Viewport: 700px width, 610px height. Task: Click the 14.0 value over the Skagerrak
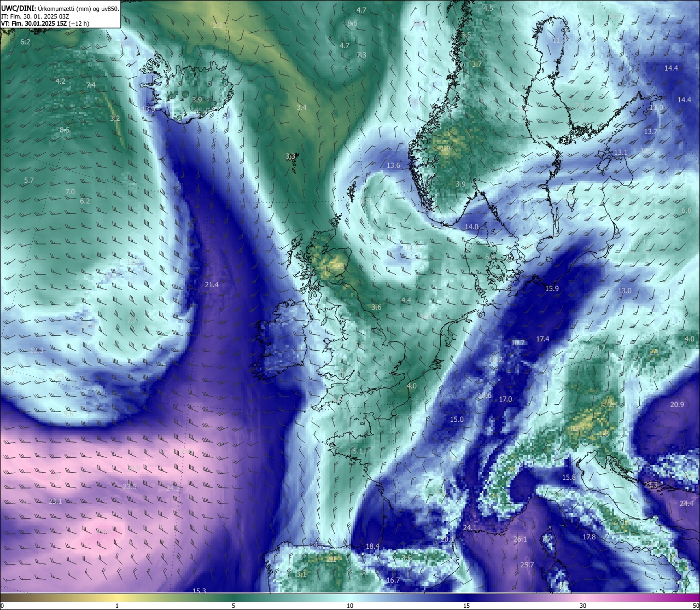click(x=471, y=226)
